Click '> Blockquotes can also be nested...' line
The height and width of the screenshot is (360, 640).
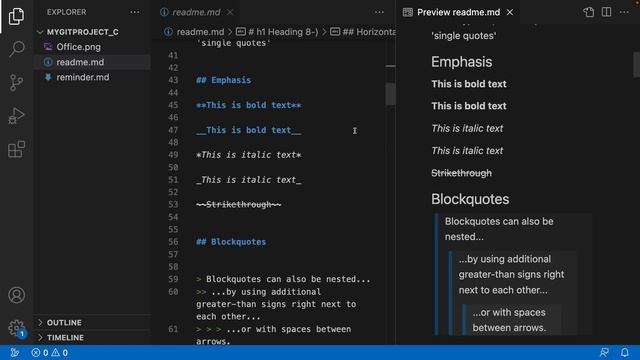[283, 279]
